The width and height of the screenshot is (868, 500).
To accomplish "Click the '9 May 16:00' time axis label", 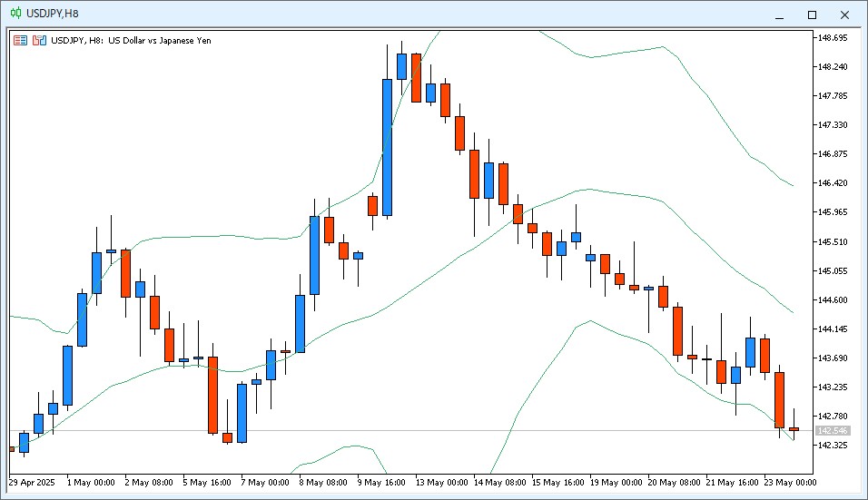I will 381,482.
